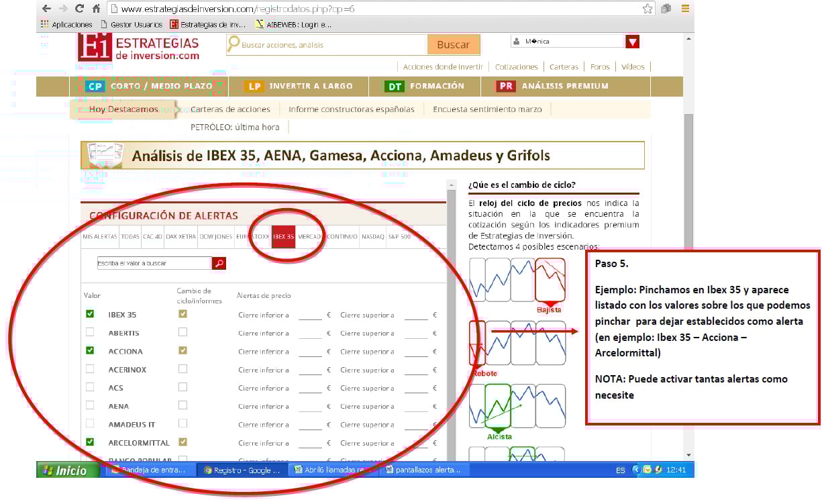Screen dimensions: 826x504
Task: Open Informe constructoras españolas link
Action: coord(352,109)
